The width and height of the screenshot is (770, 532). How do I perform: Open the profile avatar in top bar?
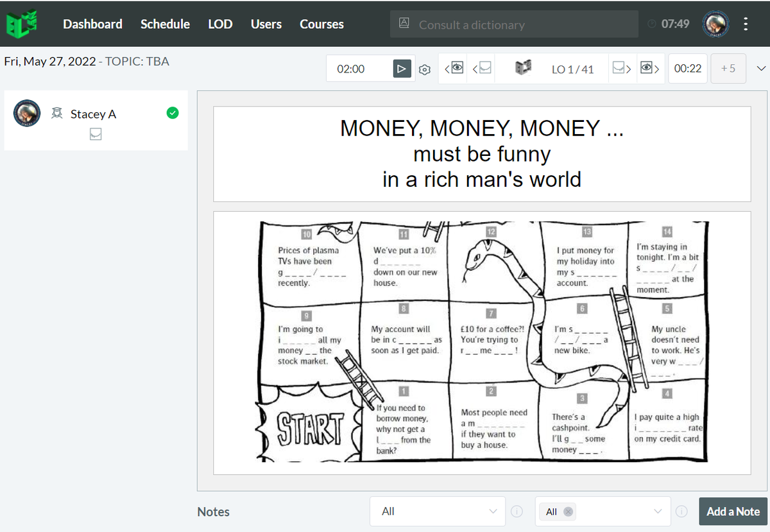(x=716, y=24)
